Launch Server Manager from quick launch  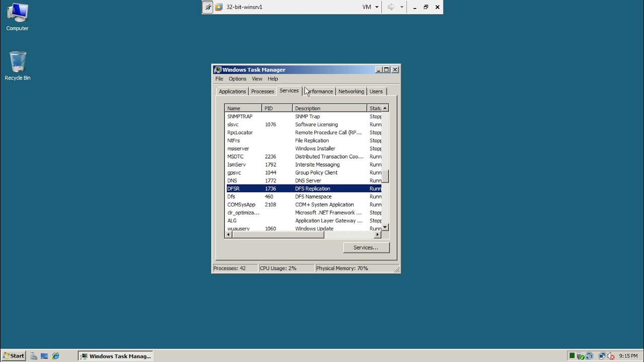point(34,356)
